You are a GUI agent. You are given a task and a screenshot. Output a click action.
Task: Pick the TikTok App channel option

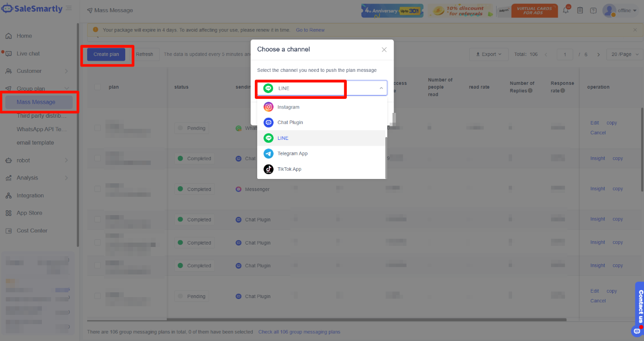click(289, 169)
